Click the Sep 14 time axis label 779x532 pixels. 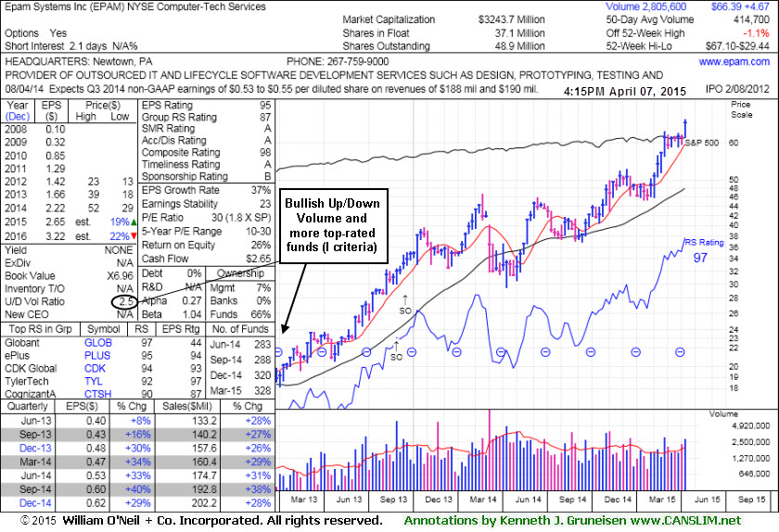(x=572, y=500)
